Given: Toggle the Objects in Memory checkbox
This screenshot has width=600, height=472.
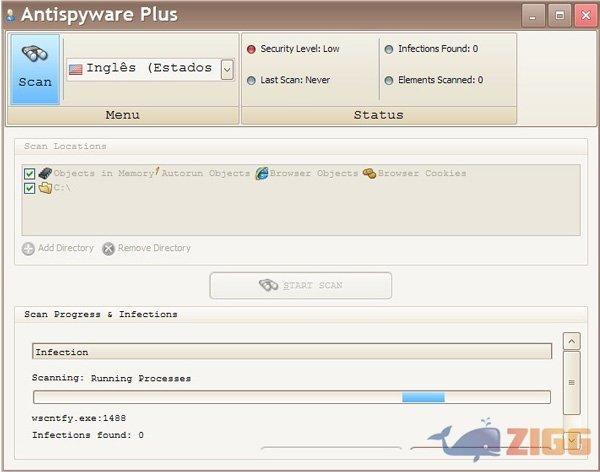Looking at the screenshot, I should coord(30,174).
